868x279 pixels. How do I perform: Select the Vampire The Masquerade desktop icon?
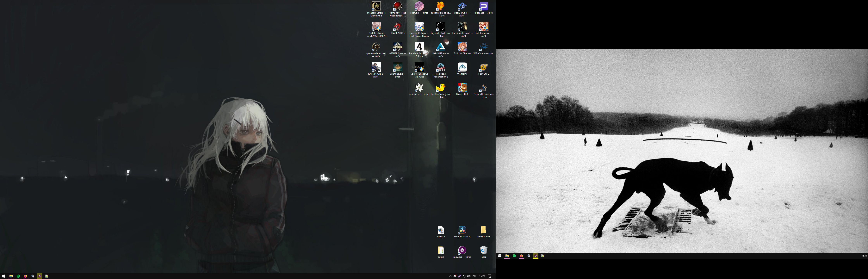coord(398,9)
